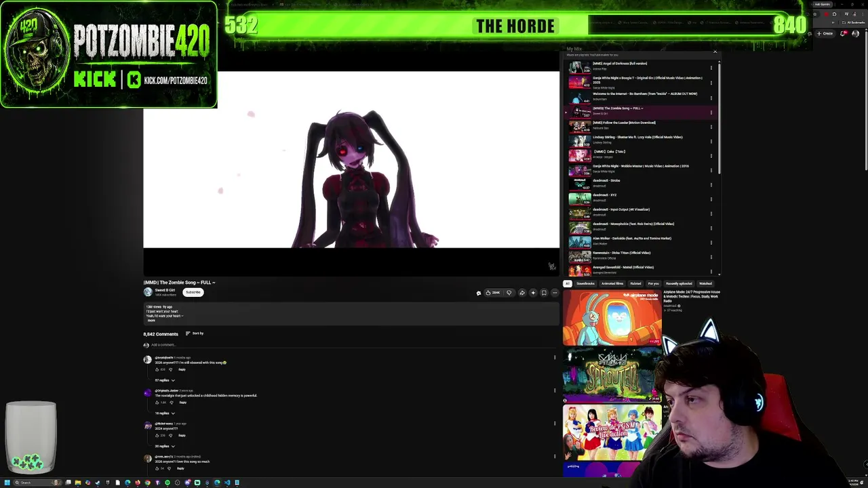Open options menu for first comment
Image resolution: width=868 pixels, height=488 pixels.
555,358
